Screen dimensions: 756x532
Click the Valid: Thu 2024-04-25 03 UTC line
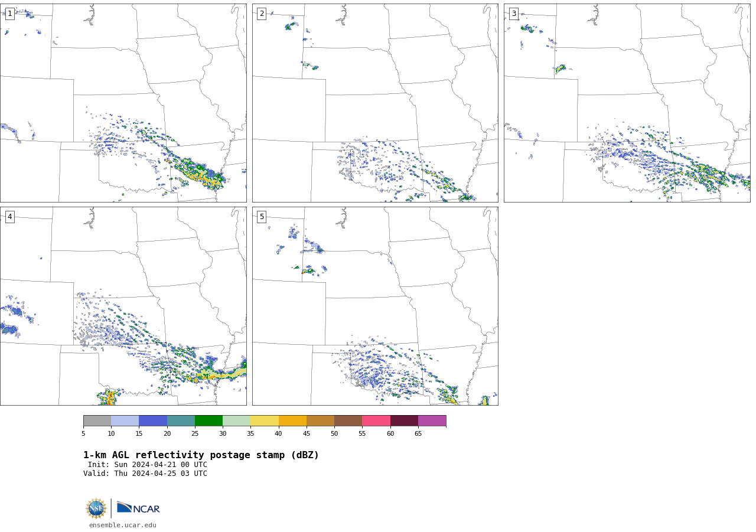(x=145, y=474)
